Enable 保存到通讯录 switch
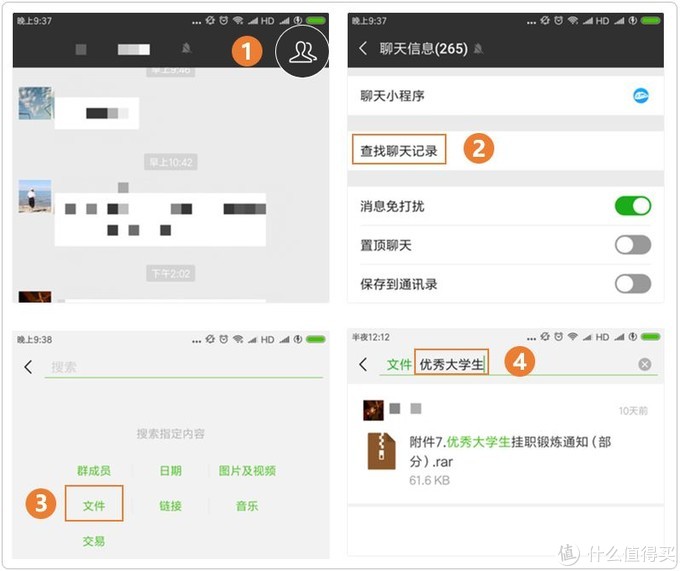Screen dimensions: 680x571 pos(632,284)
